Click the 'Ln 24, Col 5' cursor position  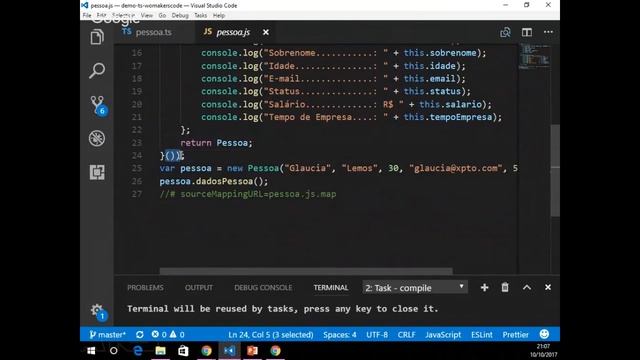[x=271, y=335]
